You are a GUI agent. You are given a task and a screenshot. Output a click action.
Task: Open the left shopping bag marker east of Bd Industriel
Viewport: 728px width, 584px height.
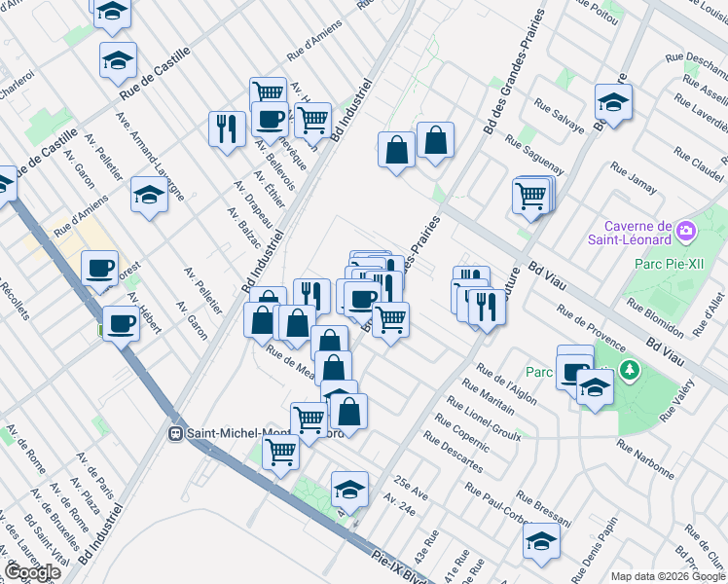point(396,150)
